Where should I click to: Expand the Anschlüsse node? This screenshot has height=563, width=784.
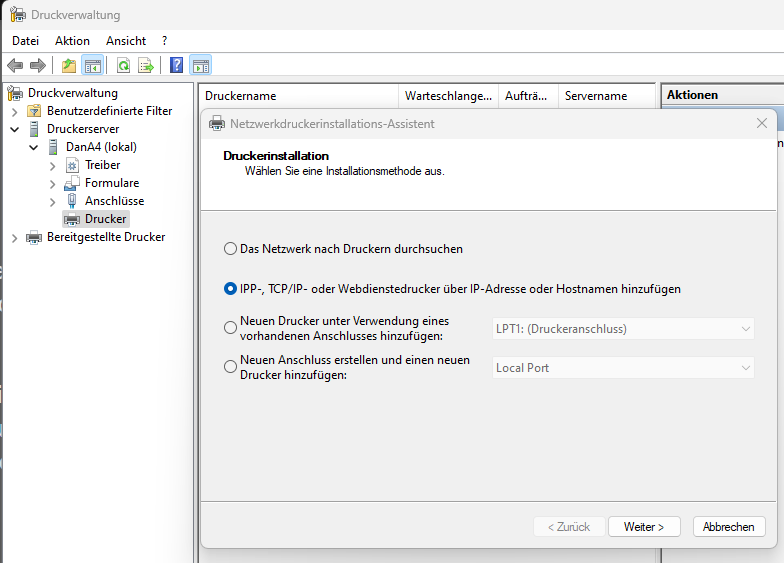(x=52, y=202)
